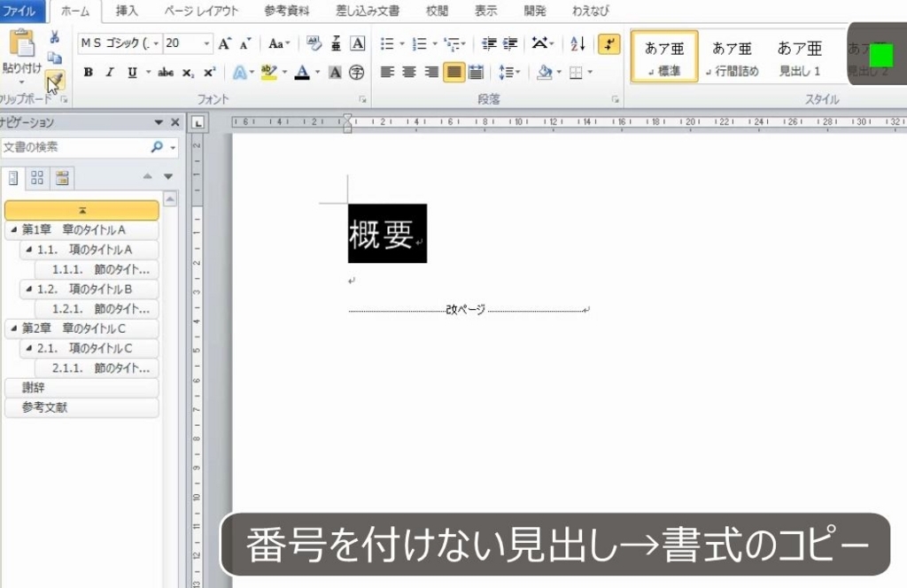Go to 参考文献 heading in navigation

(81, 407)
